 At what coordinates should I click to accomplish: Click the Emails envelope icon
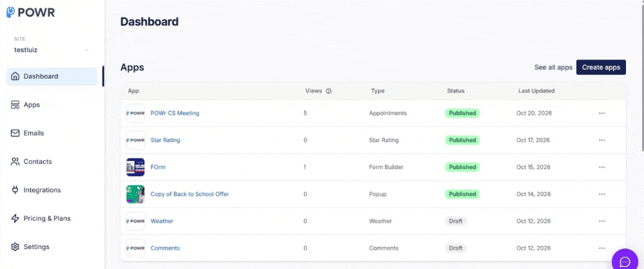point(15,134)
